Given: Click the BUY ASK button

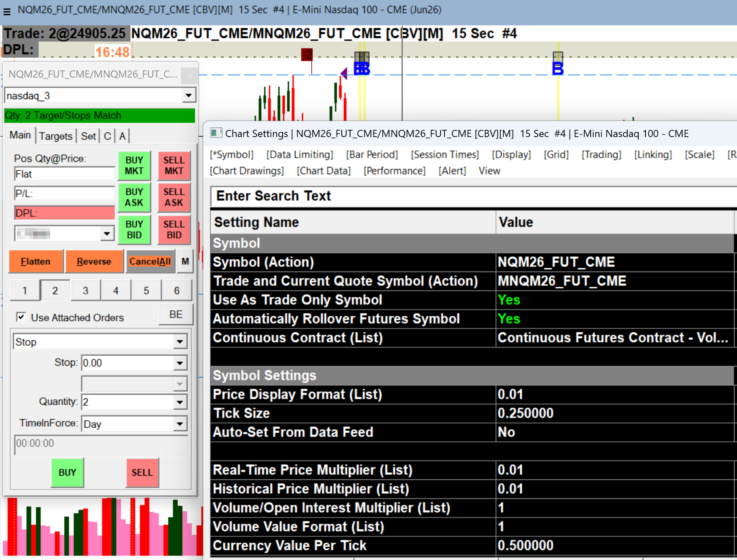Looking at the screenshot, I should click(x=134, y=197).
